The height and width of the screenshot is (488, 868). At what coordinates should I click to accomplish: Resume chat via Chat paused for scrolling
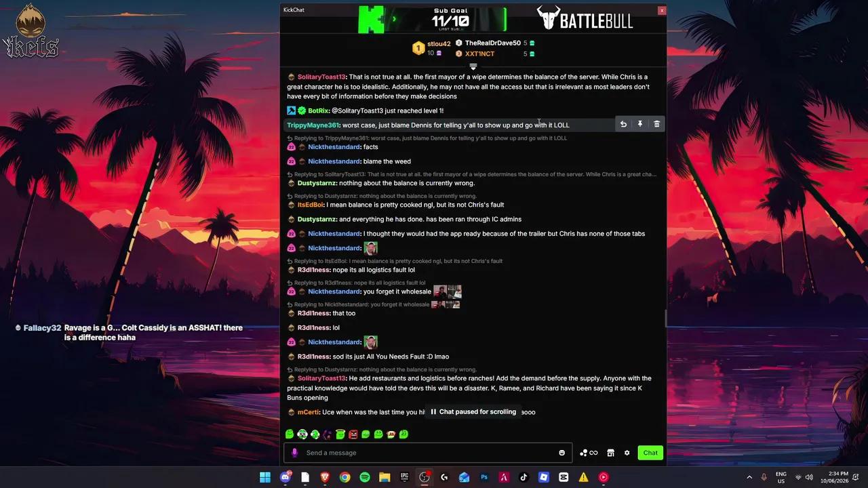tap(473, 412)
